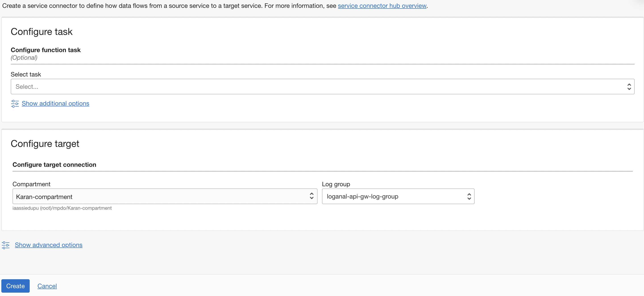Click the Configure task panel heading

click(x=42, y=32)
